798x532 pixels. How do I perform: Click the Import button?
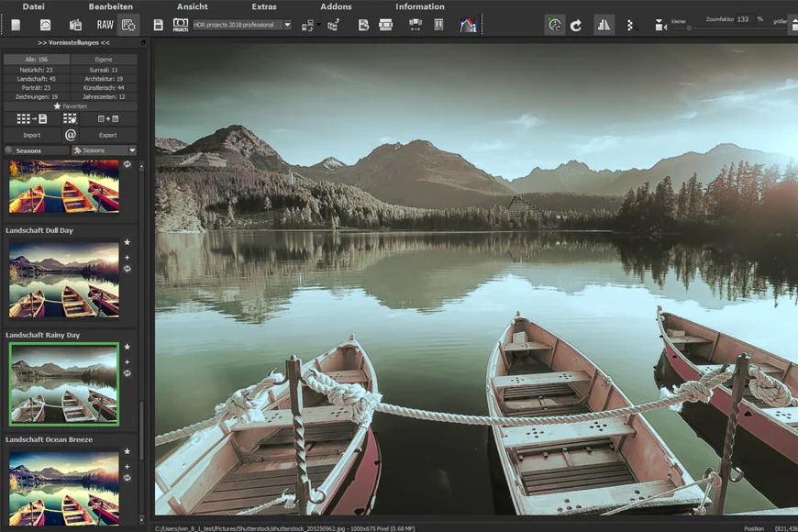tap(31, 135)
